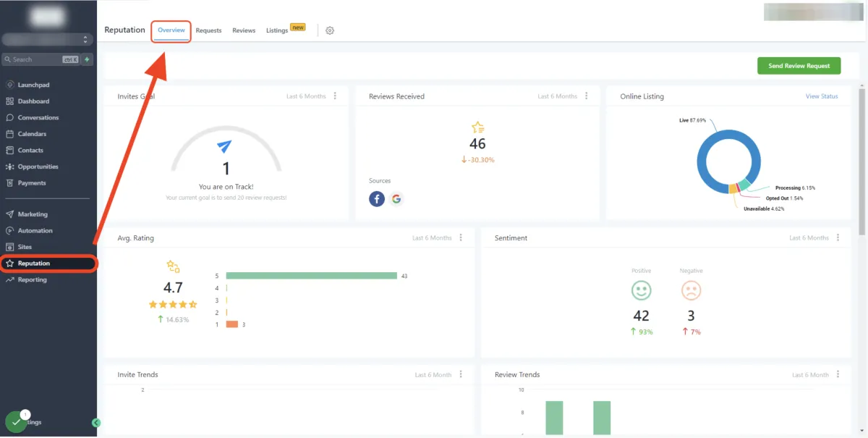The width and height of the screenshot is (868, 438).
Task: Click the green 5-star rating bar
Action: (x=311, y=276)
